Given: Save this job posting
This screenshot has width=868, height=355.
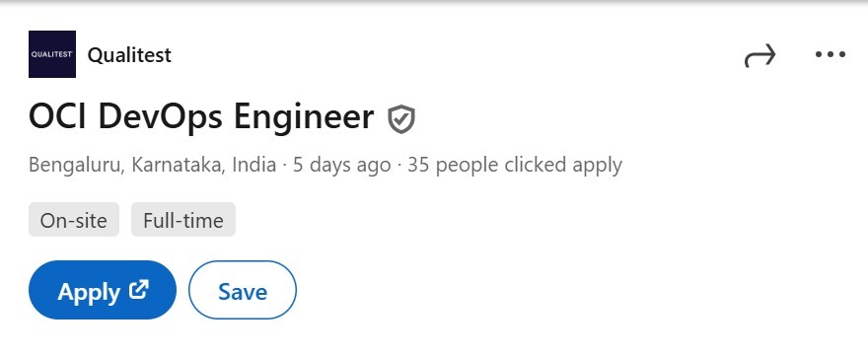Looking at the screenshot, I should [243, 290].
